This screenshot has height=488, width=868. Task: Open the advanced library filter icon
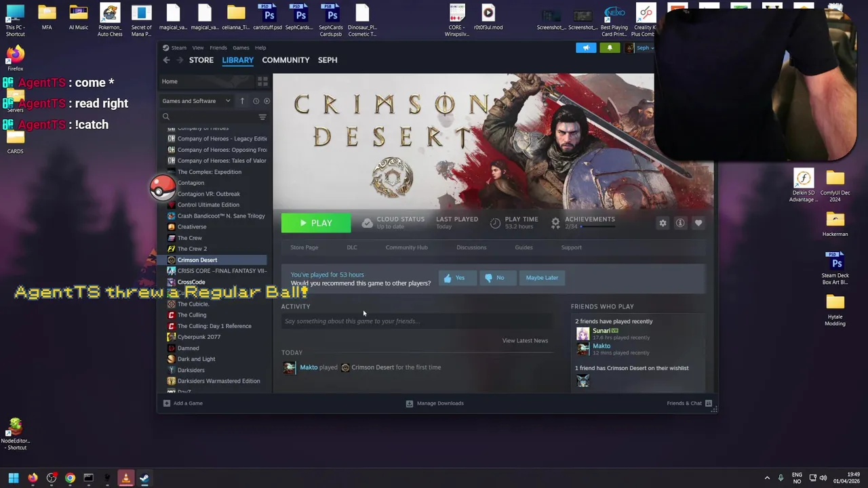point(262,117)
